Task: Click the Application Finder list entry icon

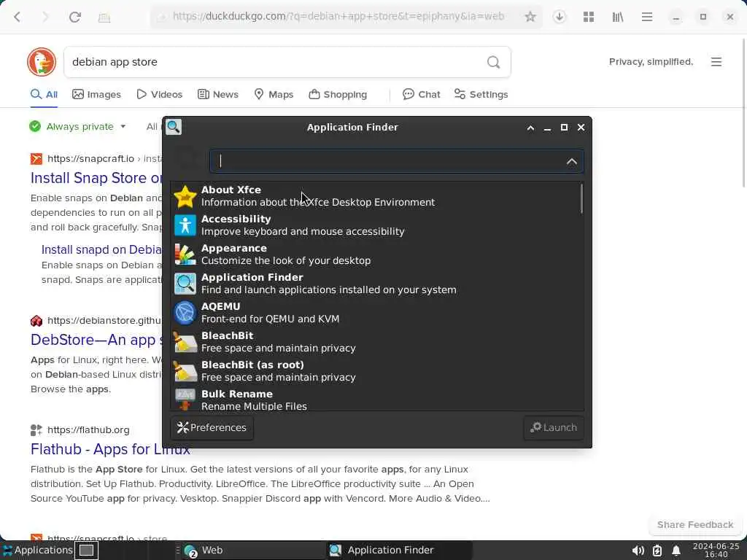Action: click(x=185, y=284)
